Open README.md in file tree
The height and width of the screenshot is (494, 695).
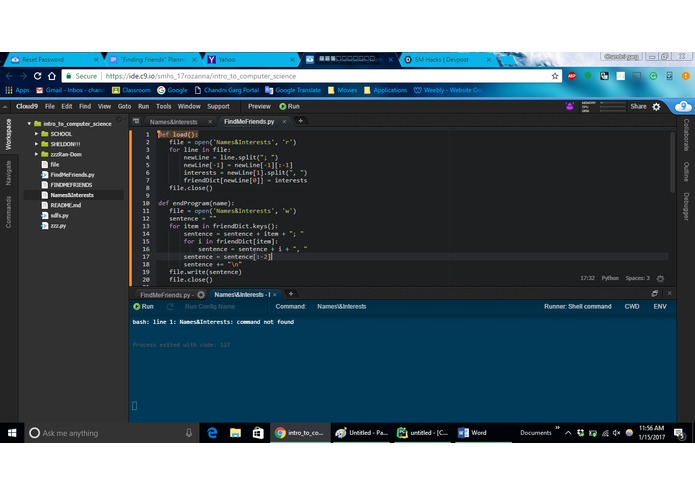tap(65, 205)
